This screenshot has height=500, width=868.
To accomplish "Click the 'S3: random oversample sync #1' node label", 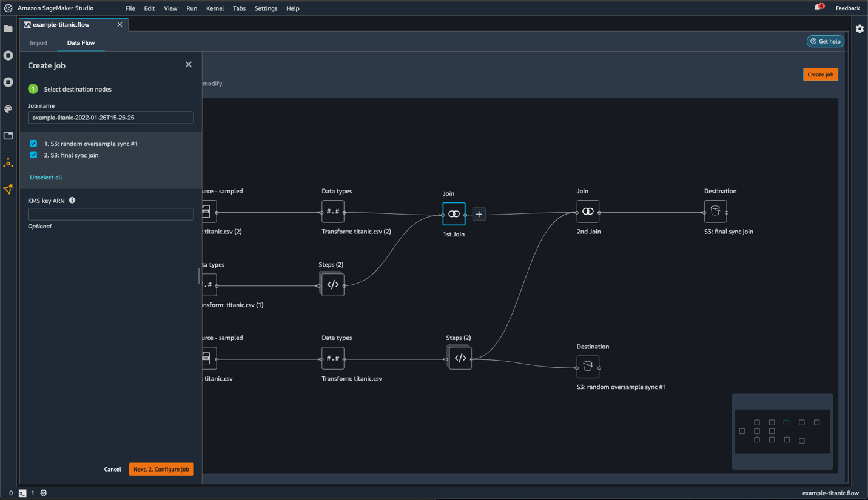I will pos(621,387).
